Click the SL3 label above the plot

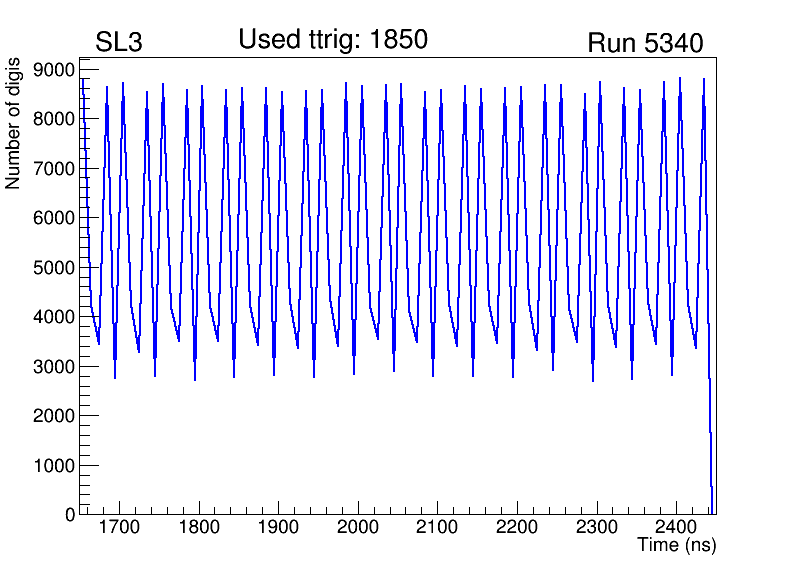[119, 43]
